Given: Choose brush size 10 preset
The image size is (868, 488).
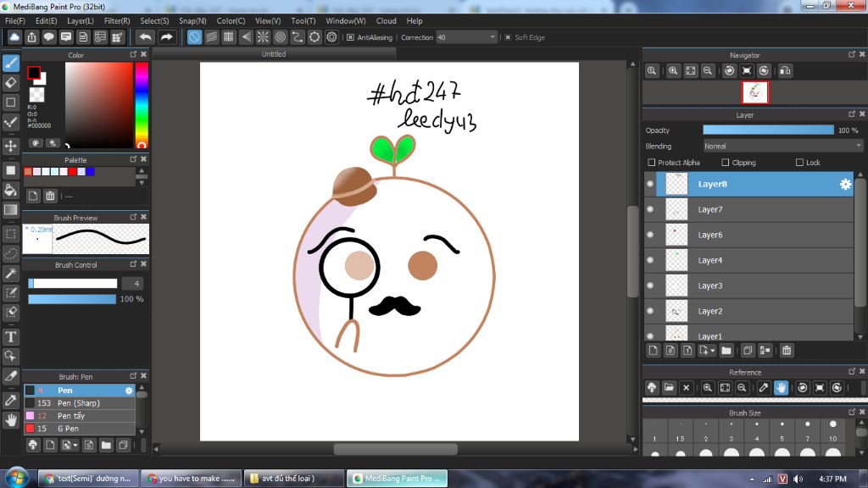Looking at the screenshot, I should pos(832,431).
